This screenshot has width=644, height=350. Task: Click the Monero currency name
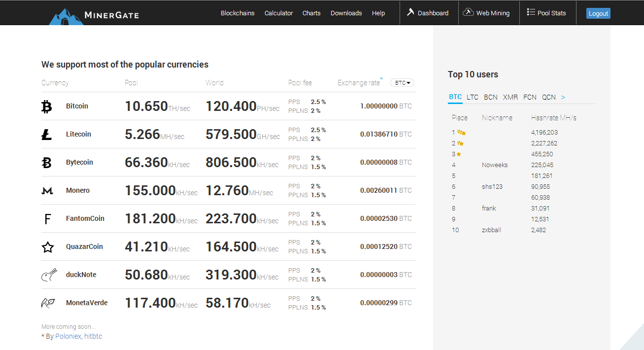pyautogui.click(x=78, y=190)
